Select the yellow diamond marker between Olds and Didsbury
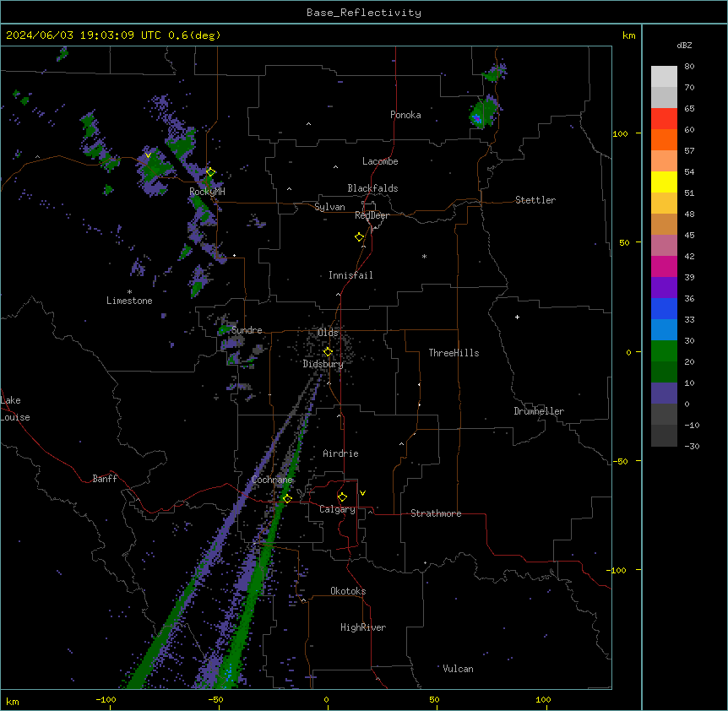The width and height of the screenshot is (728, 711). [x=328, y=352]
